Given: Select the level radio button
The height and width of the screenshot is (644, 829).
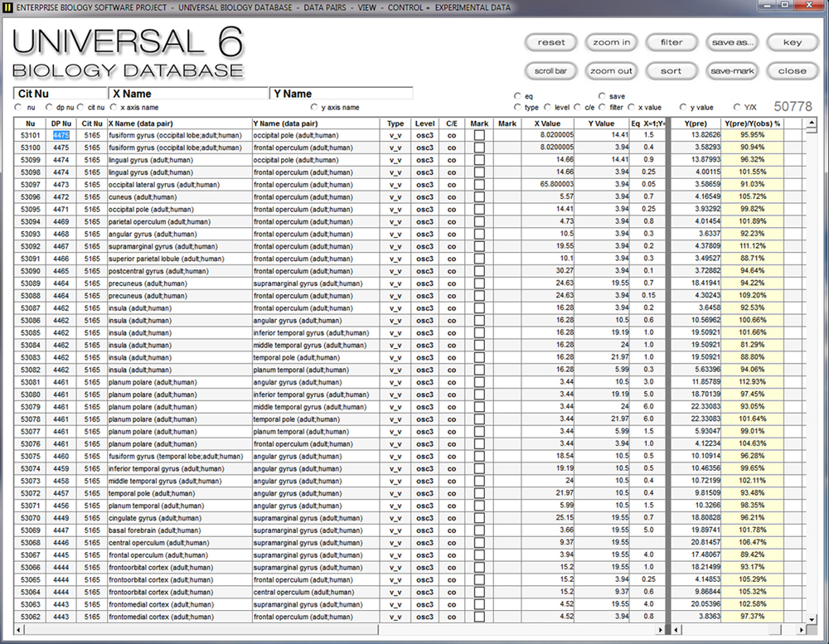Looking at the screenshot, I should point(548,108).
